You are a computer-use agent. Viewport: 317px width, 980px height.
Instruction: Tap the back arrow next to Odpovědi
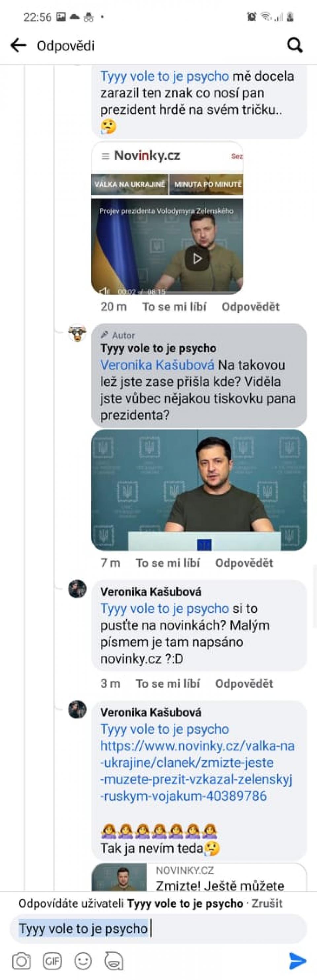[x=18, y=45]
